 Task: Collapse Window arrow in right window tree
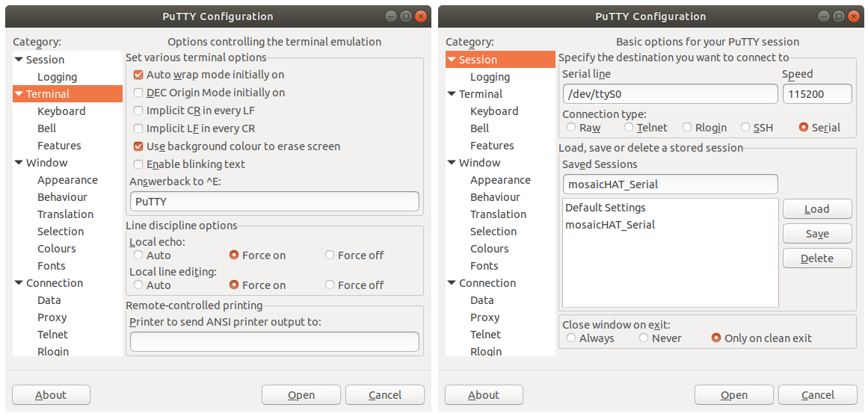coord(452,163)
